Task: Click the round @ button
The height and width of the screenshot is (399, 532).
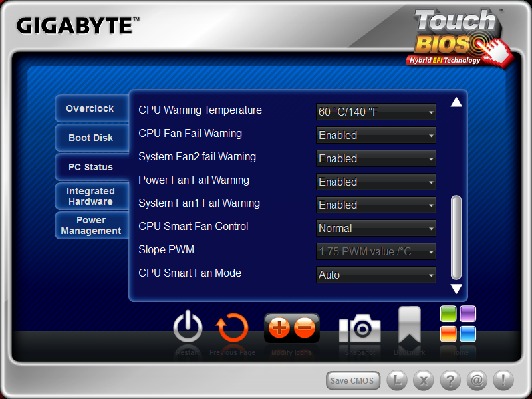Action: (477, 380)
